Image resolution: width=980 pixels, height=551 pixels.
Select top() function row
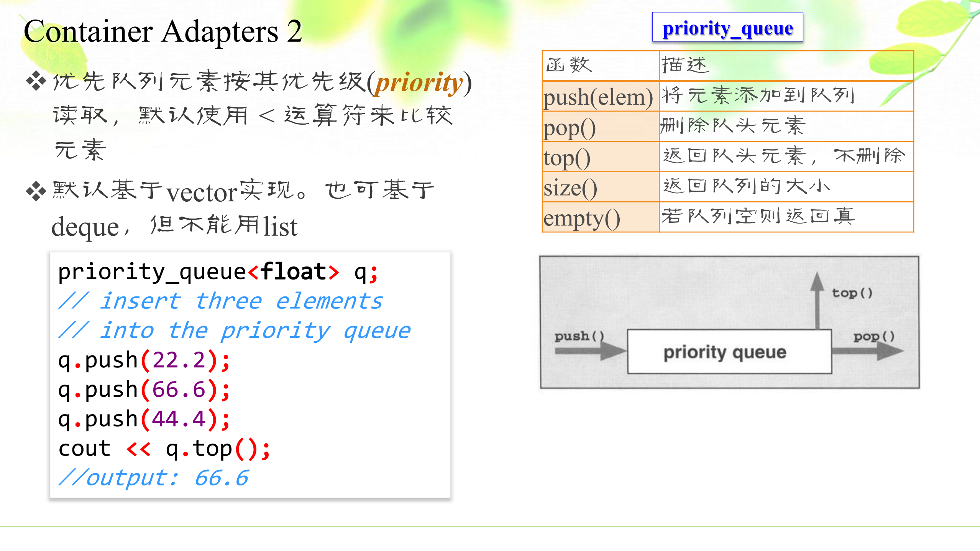coord(727,158)
